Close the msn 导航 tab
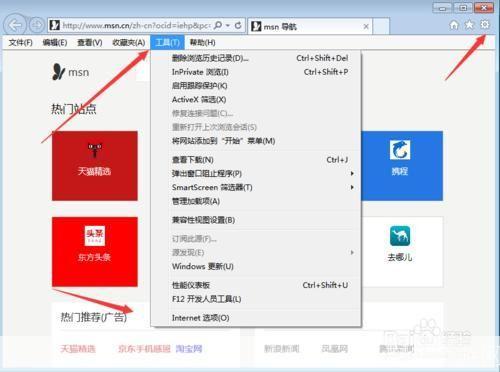Image resolution: width=500 pixels, height=372 pixels. click(x=366, y=26)
